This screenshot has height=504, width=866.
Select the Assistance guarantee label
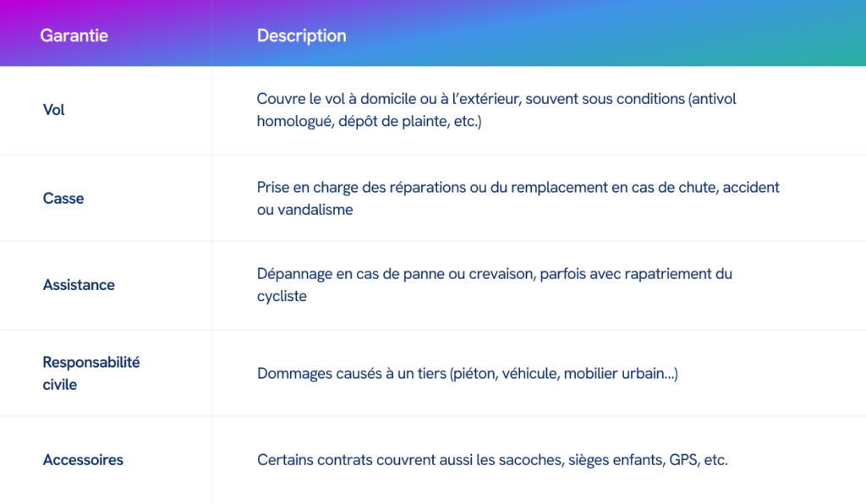click(x=79, y=285)
